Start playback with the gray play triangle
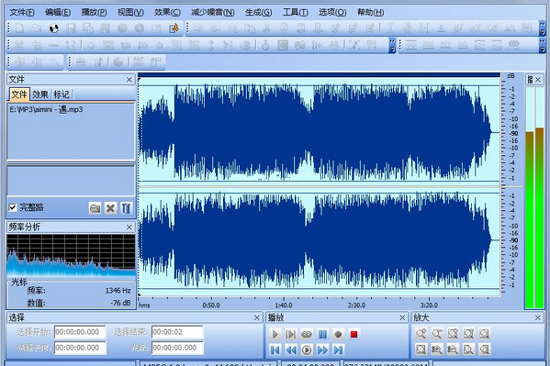Viewport: 550px width, 366px height. (275, 334)
